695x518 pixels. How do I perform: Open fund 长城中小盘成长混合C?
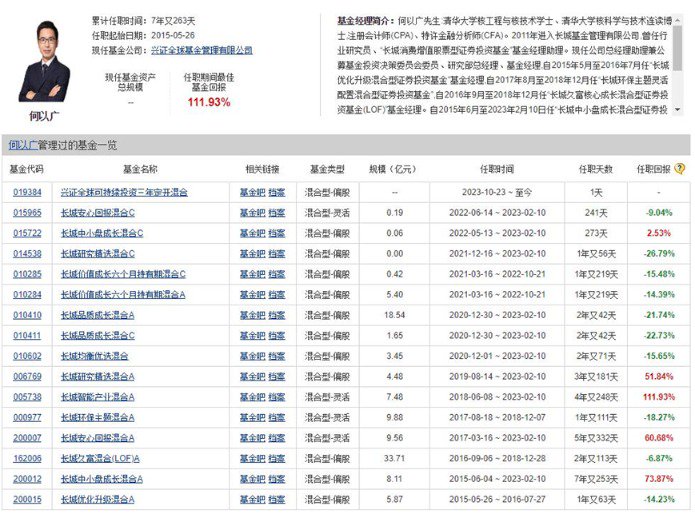(x=102, y=233)
